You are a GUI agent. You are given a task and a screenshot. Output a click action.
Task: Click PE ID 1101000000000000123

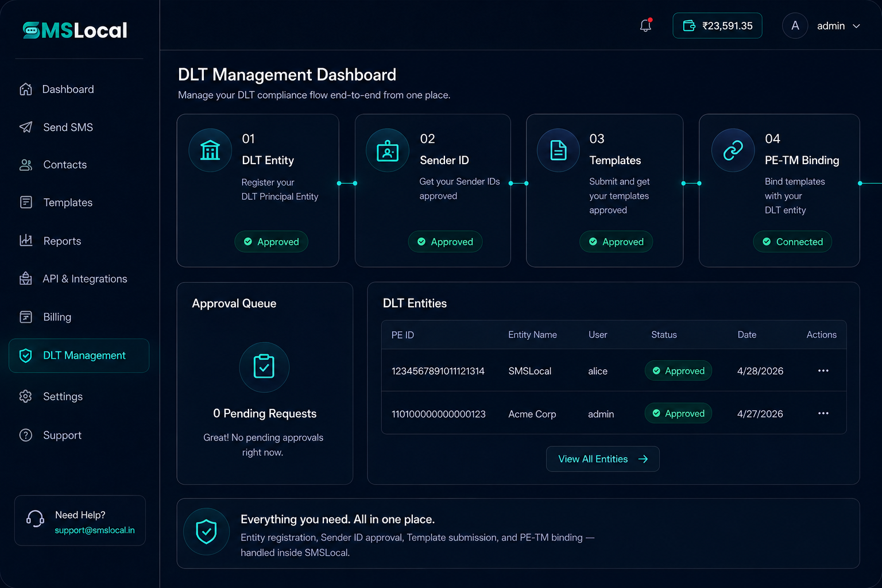pyautogui.click(x=439, y=414)
